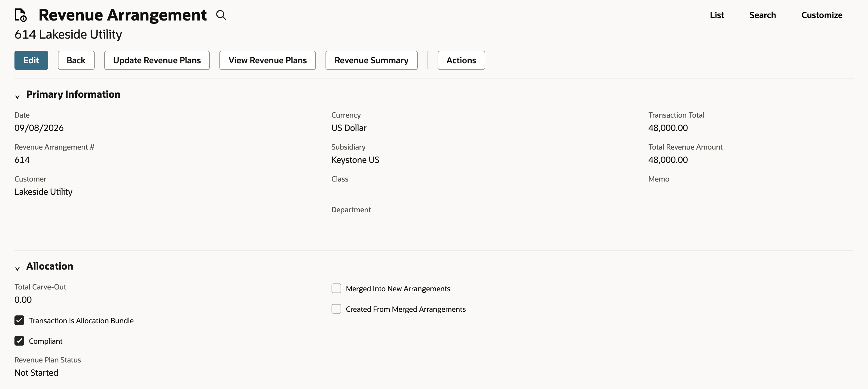Open the magnifier search icon beside title
This screenshot has width=868, height=389.
(221, 15)
